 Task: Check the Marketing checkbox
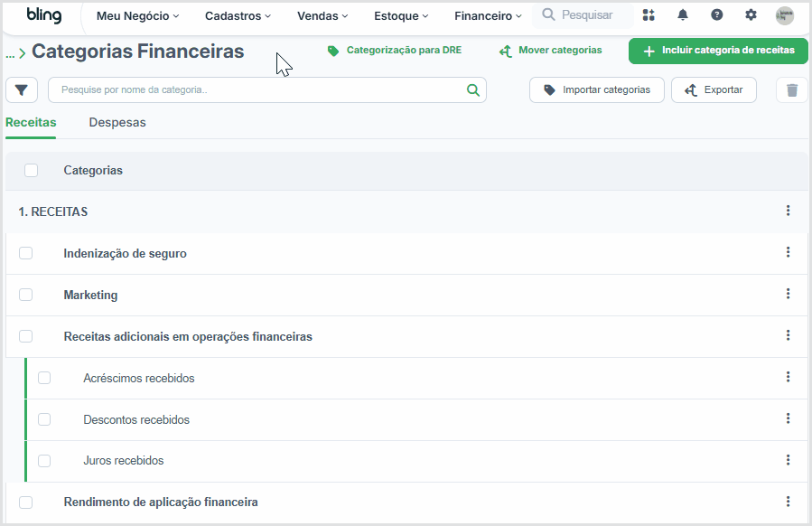click(x=26, y=295)
